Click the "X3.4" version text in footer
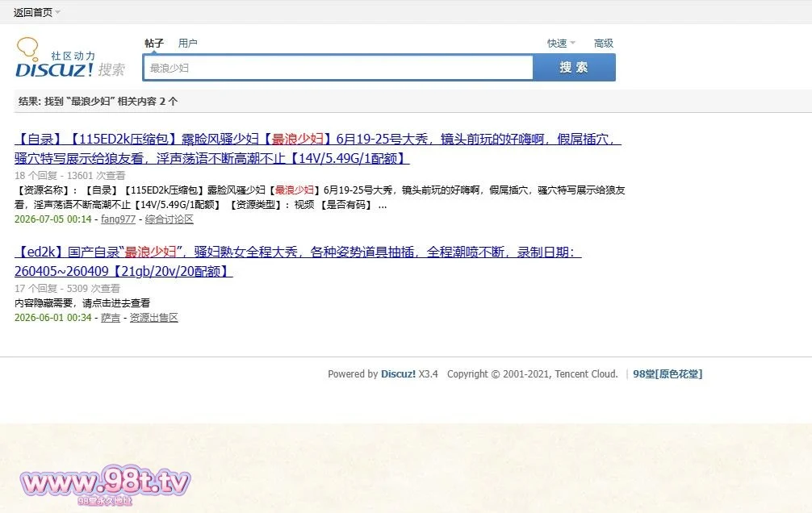Screen dimensions: 812x513 click(x=429, y=373)
